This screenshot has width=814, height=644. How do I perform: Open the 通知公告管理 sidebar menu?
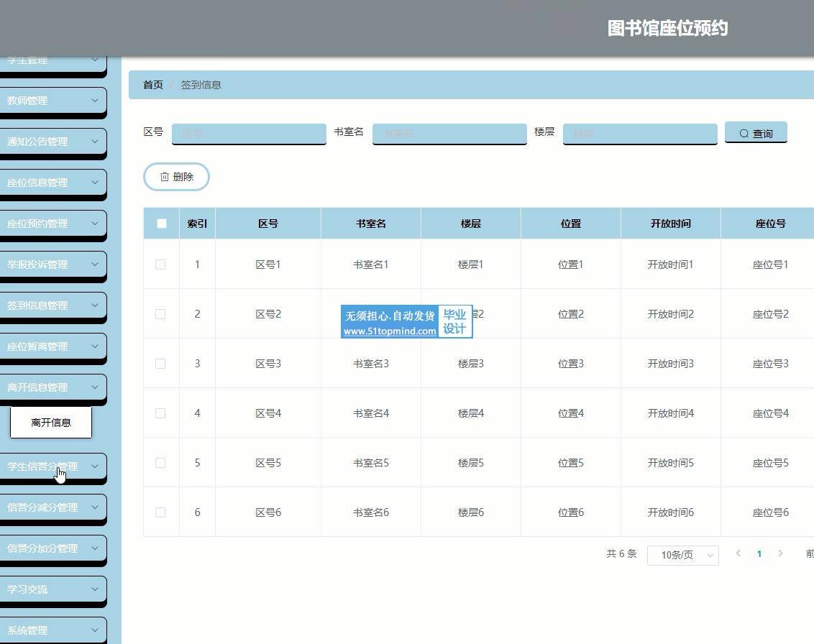pyautogui.click(x=53, y=141)
